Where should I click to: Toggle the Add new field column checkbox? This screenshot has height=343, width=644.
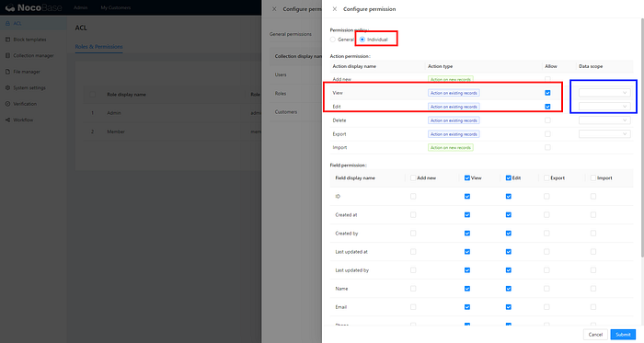coord(413,178)
